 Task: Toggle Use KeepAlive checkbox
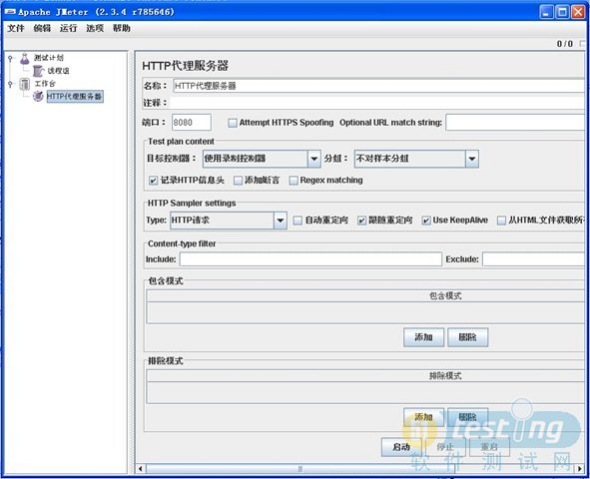pos(426,220)
